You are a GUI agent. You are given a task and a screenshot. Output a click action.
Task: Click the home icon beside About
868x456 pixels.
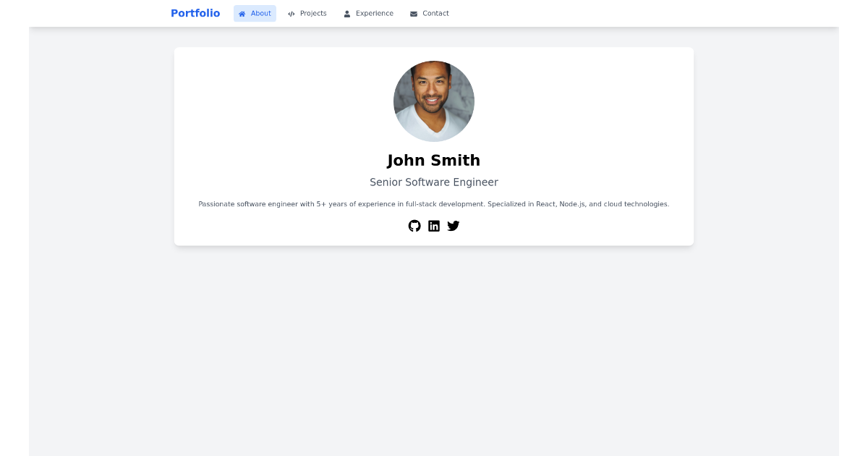[242, 13]
